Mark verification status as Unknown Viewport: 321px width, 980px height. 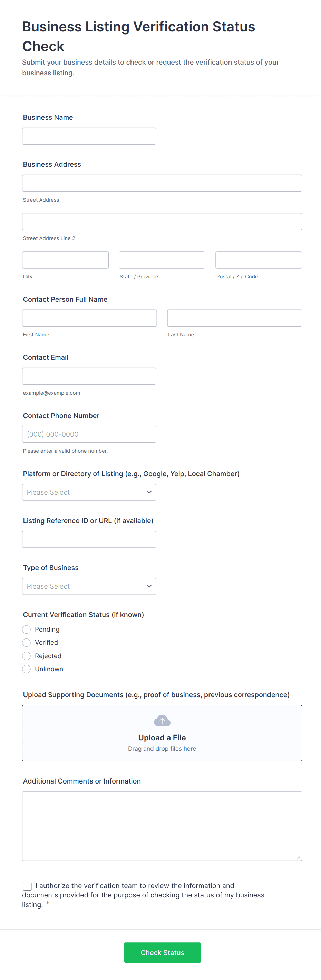tap(26, 669)
